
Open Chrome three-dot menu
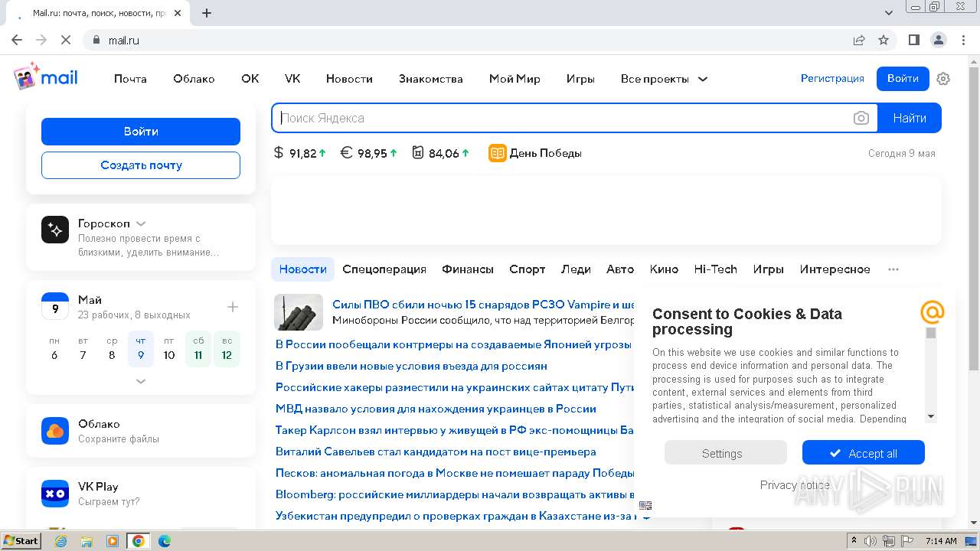coord(962,40)
